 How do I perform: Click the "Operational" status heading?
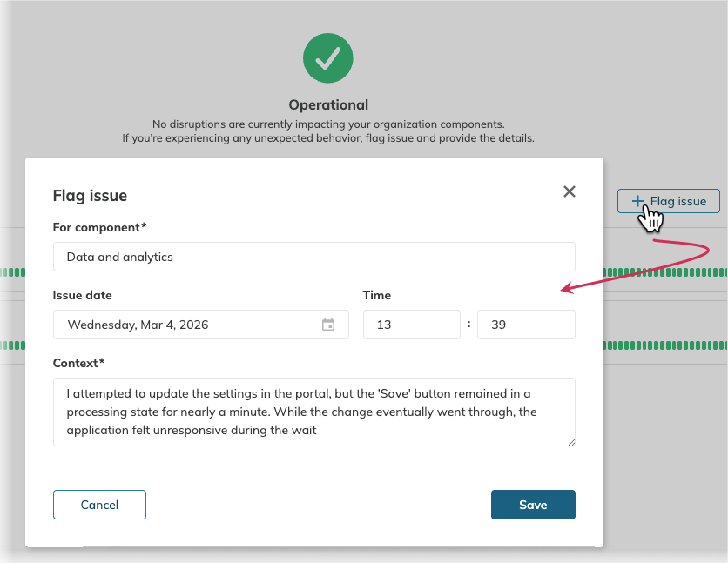[328, 104]
